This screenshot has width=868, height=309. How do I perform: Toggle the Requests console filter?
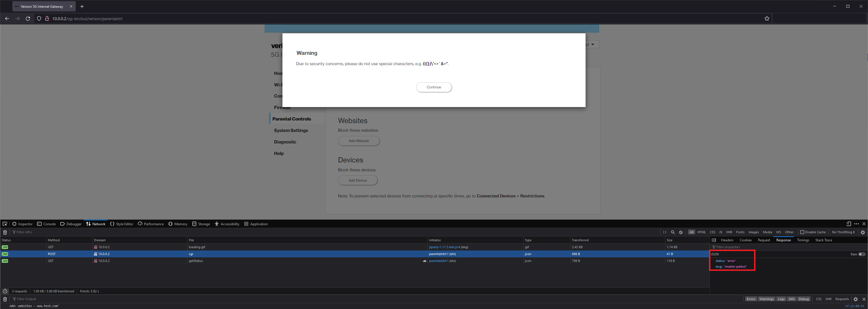pos(842,299)
